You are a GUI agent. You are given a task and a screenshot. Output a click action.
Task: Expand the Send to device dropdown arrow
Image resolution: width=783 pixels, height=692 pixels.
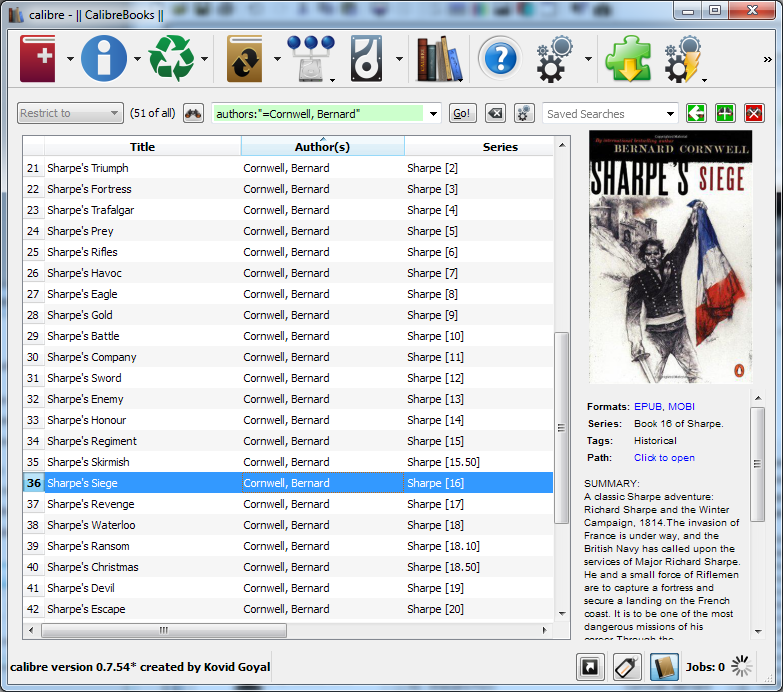(x=399, y=59)
